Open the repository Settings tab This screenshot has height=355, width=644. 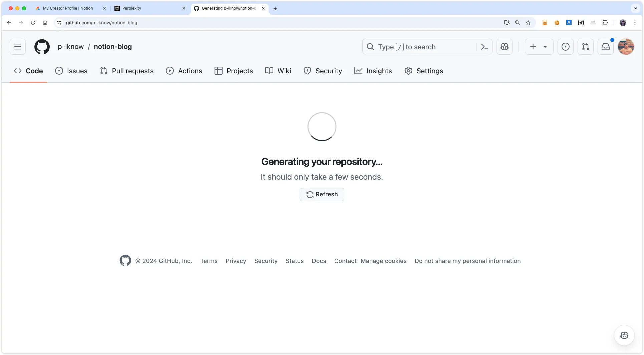[424, 71]
